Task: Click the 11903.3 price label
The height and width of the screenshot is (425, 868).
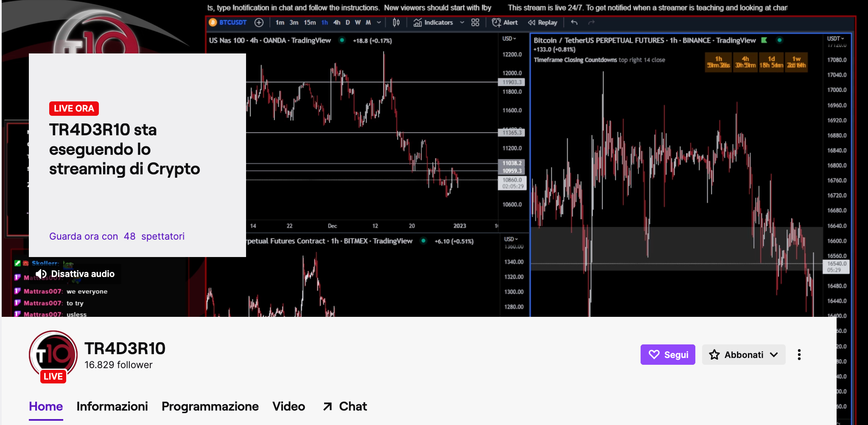Action: coord(512,82)
